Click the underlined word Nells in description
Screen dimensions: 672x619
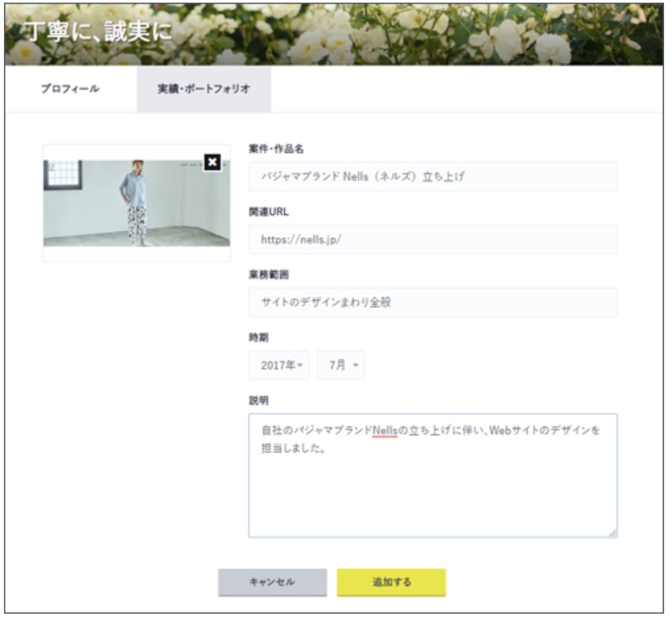385,430
